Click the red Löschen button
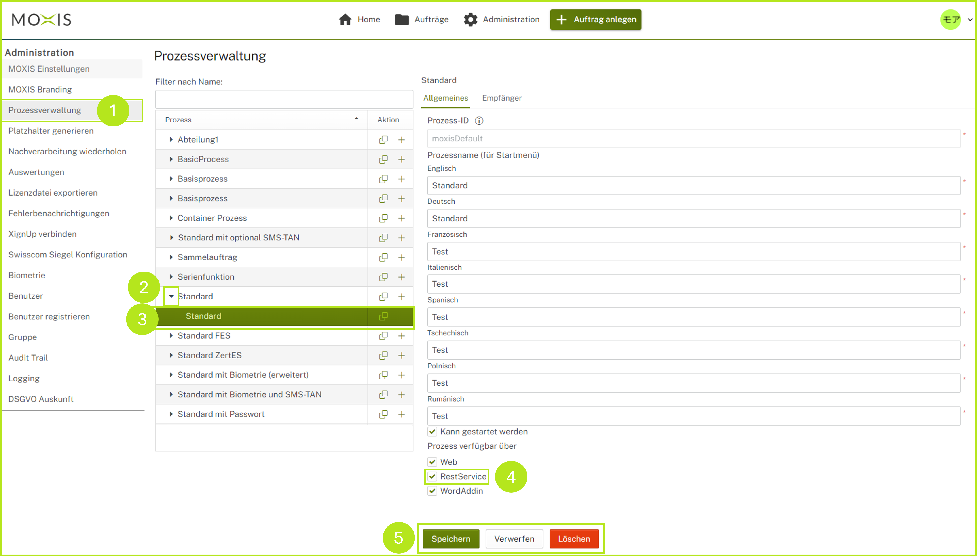The image size is (977, 560). [574, 539]
